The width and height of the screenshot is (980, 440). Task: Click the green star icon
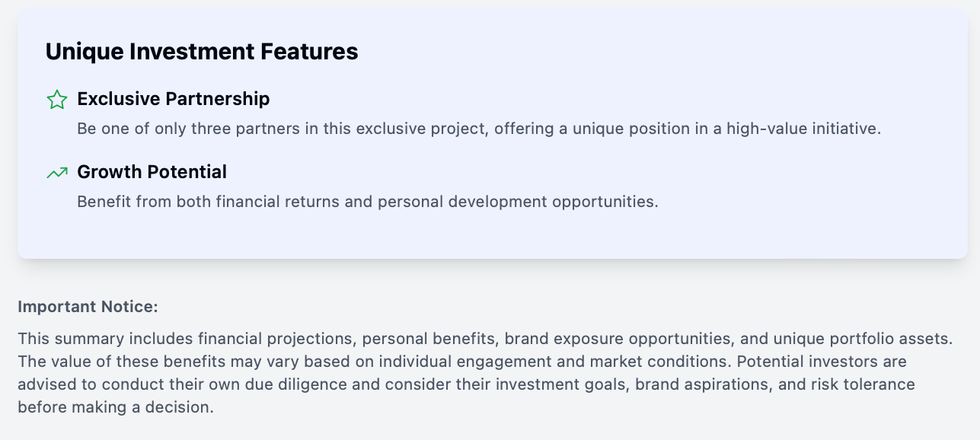coord(57,100)
